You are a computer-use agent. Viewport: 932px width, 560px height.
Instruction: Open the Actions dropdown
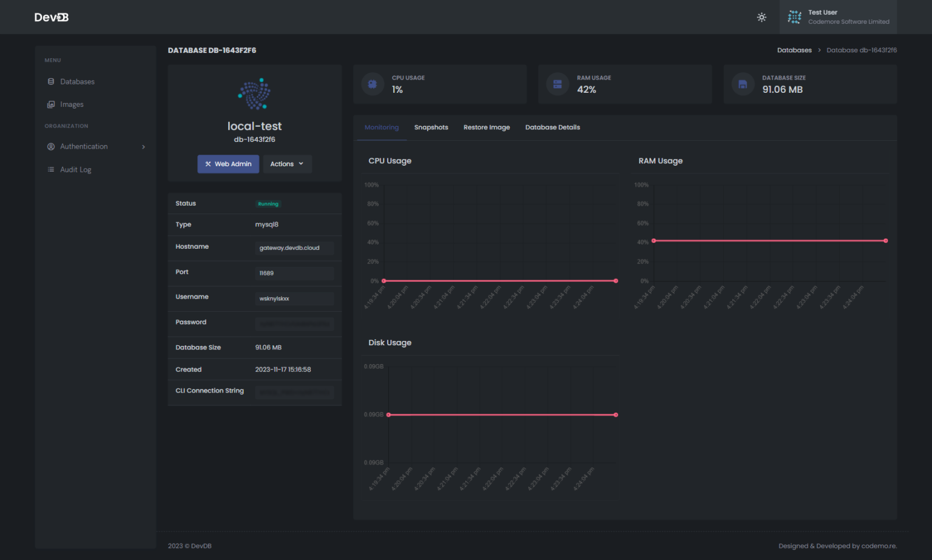tap(286, 164)
